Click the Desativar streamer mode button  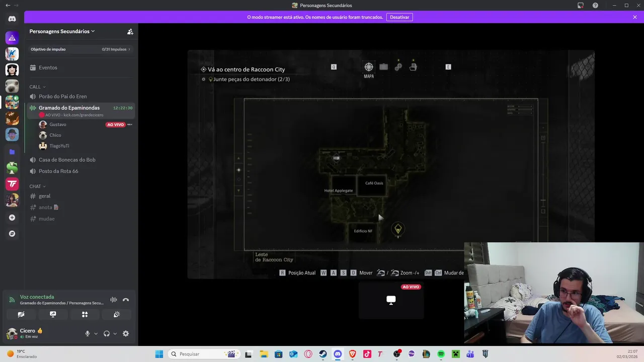coord(399,17)
